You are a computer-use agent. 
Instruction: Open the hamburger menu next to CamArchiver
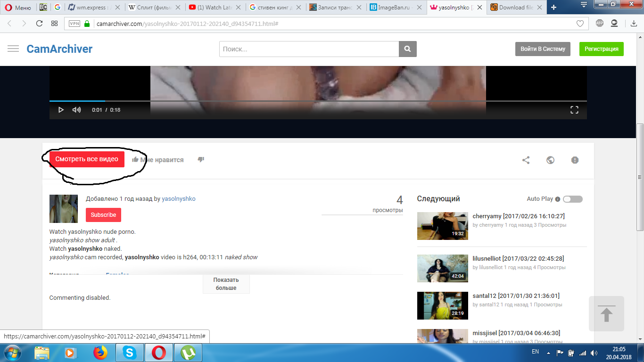tap(13, 49)
